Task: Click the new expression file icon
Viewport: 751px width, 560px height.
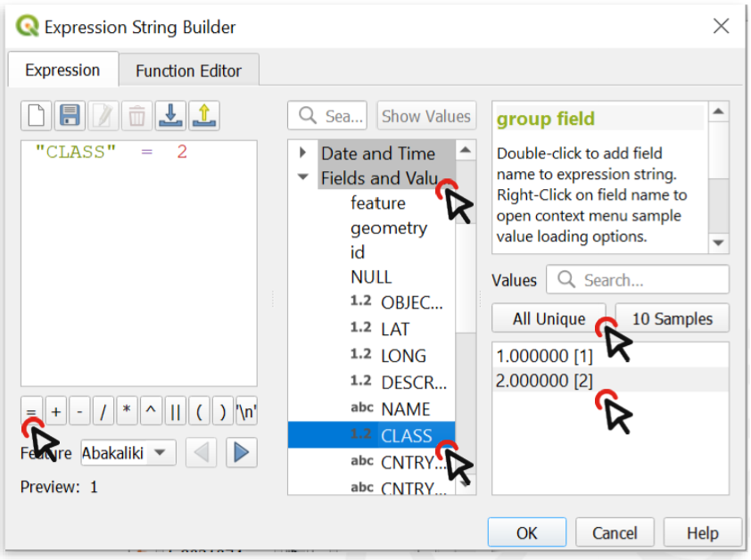Action: [36, 116]
